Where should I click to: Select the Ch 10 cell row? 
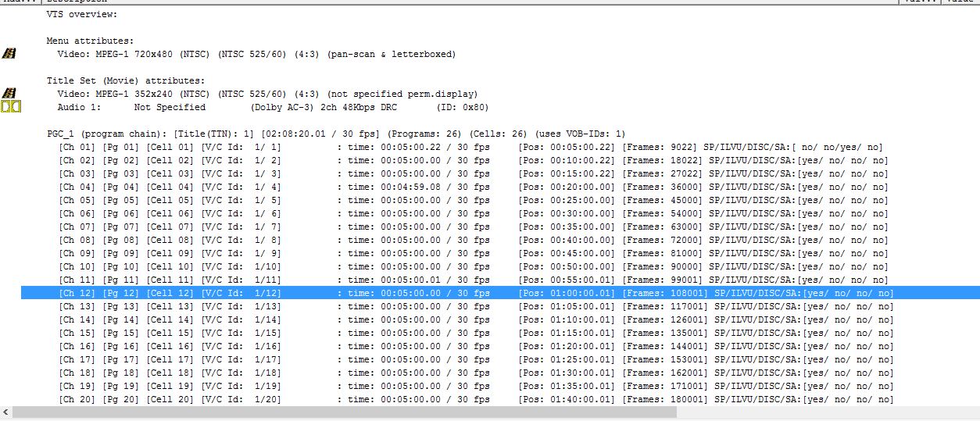coord(474,266)
